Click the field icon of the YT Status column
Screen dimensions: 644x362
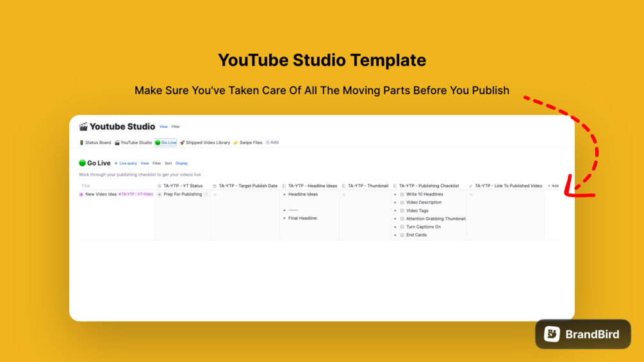click(x=160, y=186)
